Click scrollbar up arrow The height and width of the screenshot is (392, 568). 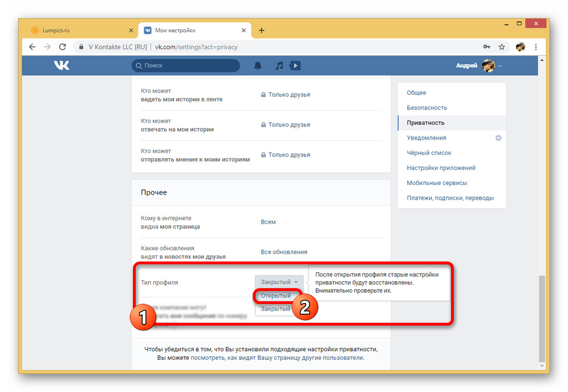tap(542, 60)
